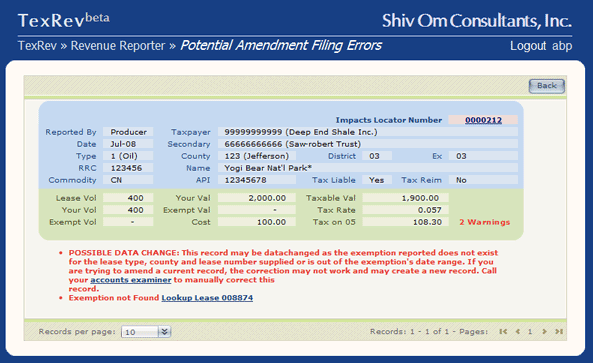Click the Potential Amendment Filing Errors breadcrumb

point(281,45)
